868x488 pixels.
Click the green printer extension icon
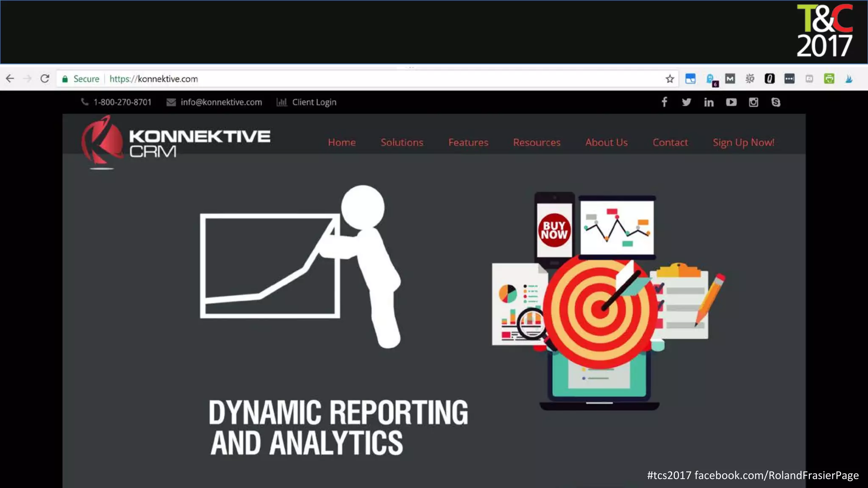tap(829, 79)
